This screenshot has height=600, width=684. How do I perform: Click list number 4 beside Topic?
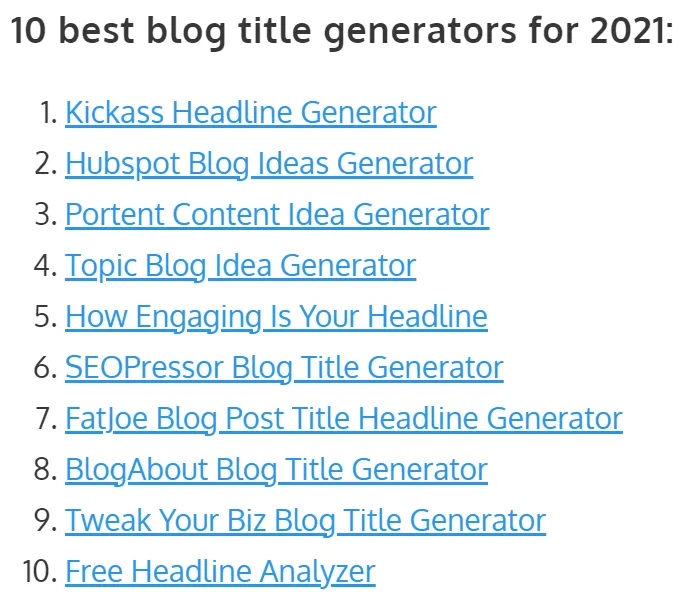(46, 265)
